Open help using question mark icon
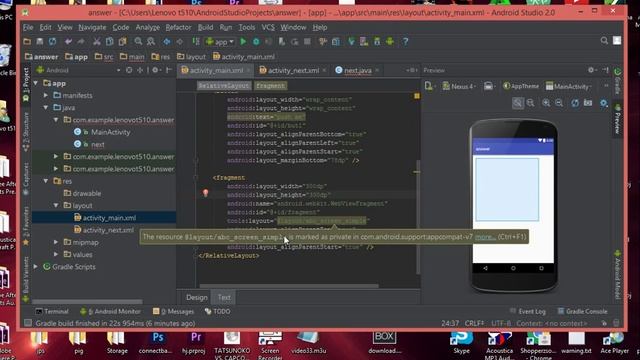640x360 pixels. pos(405,42)
